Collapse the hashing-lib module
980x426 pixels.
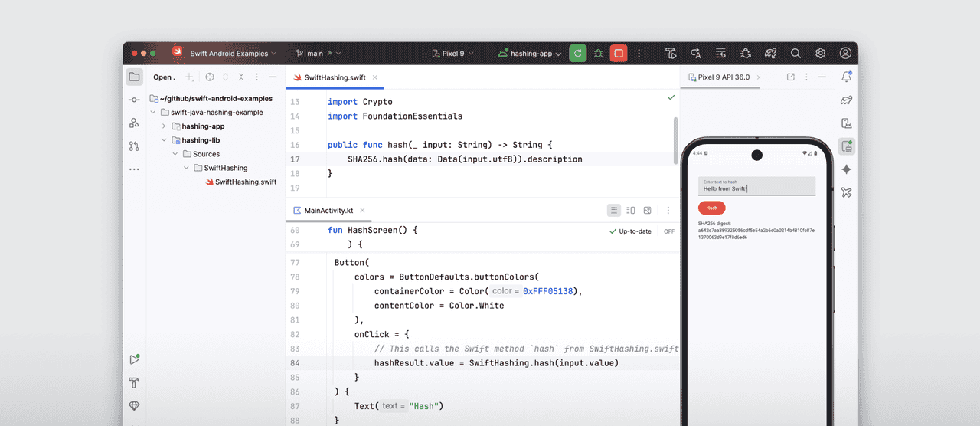pyautogui.click(x=164, y=140)
